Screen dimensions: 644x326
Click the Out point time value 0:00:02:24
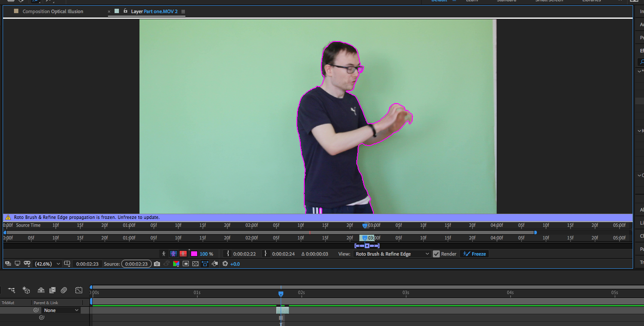(283, 254)
